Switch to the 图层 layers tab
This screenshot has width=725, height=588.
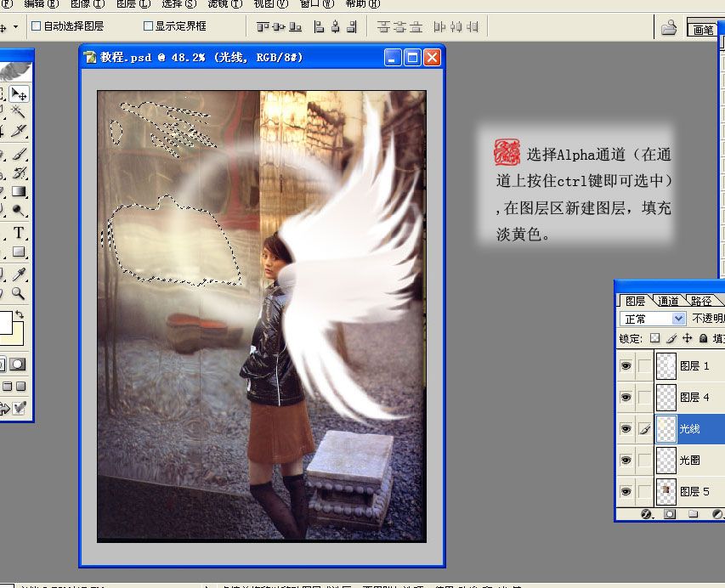pyautogui.click(x=635, y=301)
